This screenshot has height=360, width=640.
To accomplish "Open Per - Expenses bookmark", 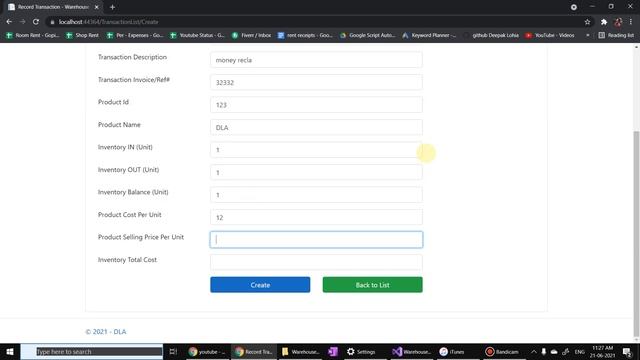I will coord(135,36).
